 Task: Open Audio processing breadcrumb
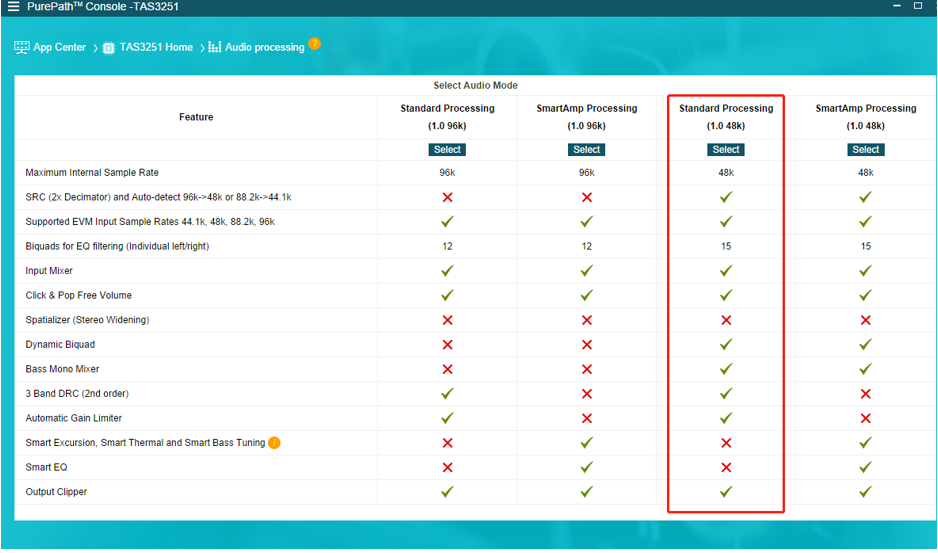(x=264, y=47)
